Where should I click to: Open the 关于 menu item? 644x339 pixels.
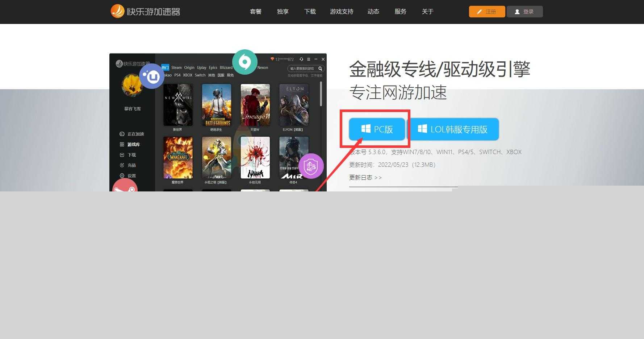coord(428,12)
